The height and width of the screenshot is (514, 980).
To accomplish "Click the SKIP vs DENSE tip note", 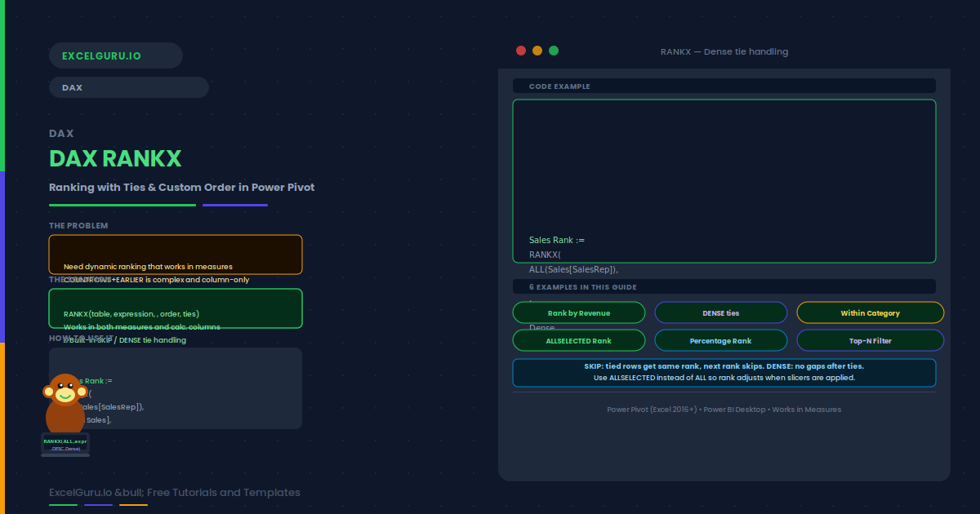I will [724, 372].
